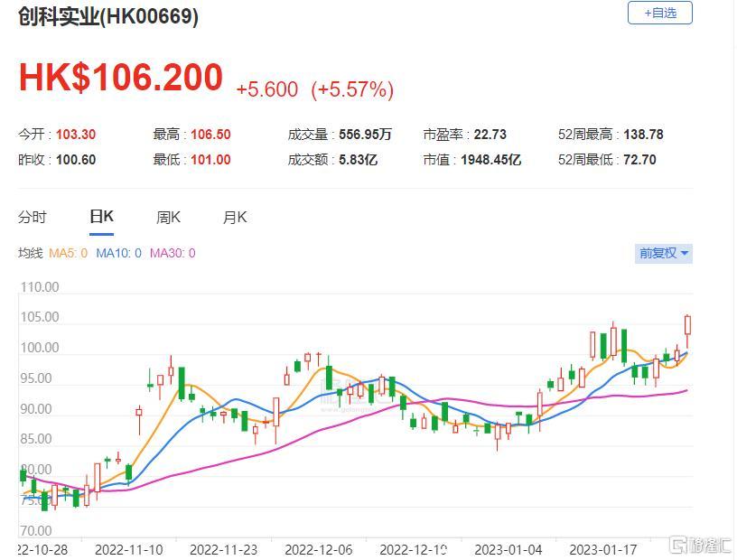Click the 2023-01-04 date axis label
Screen dimensions: 737x560
point(508,549)
